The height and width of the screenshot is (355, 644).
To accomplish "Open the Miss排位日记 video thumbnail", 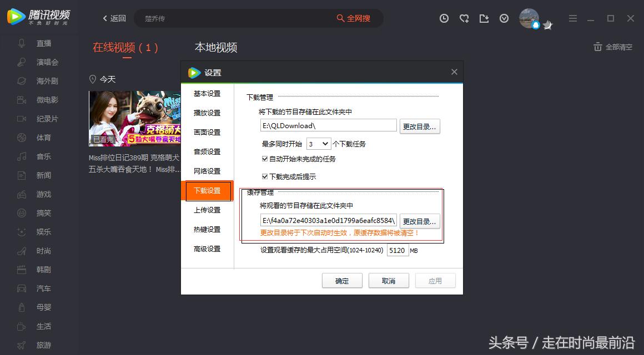I will [x=135, y=118].
